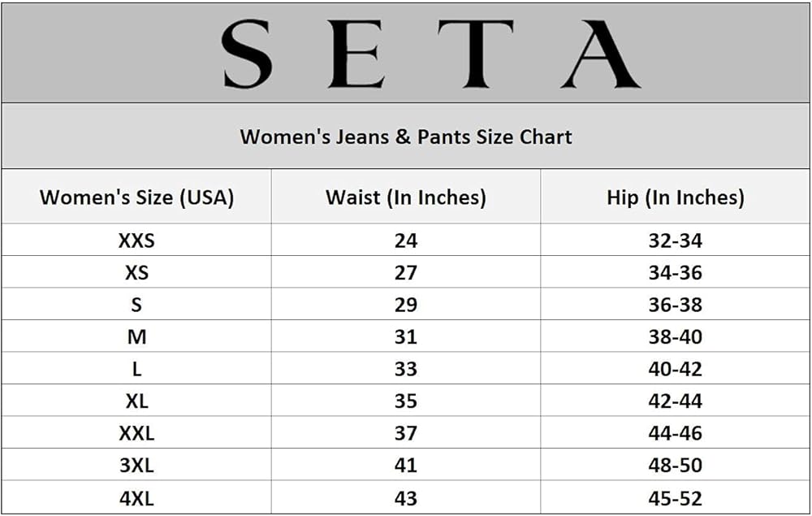
Task: Click waist value 43
Action: pos(406,498)
